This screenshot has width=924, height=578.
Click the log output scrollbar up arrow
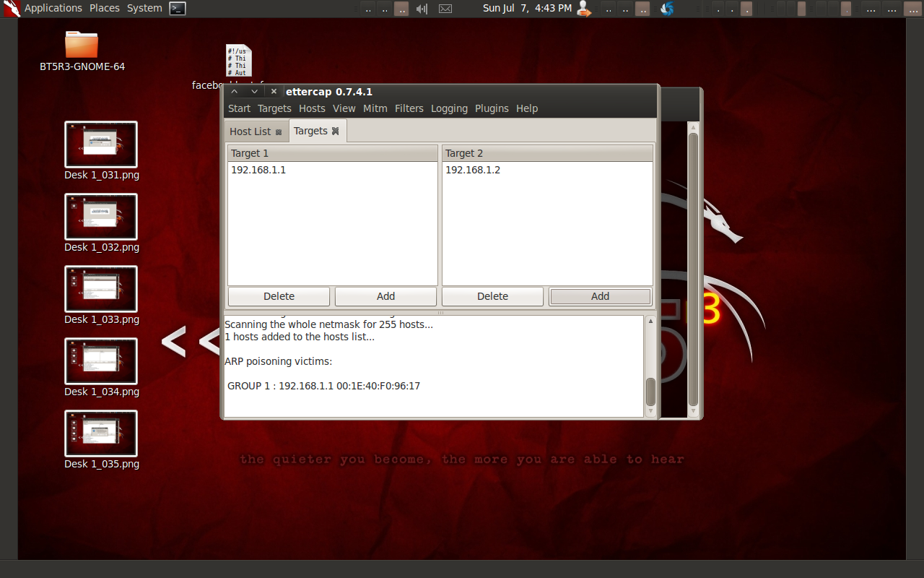[650, 321]
